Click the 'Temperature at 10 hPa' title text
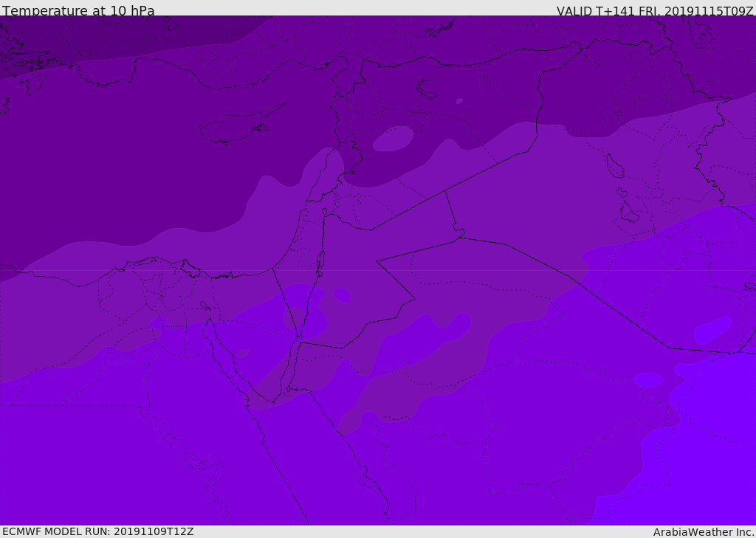The width and height of the screenshot is (756, 538). [x=78, y=10]
